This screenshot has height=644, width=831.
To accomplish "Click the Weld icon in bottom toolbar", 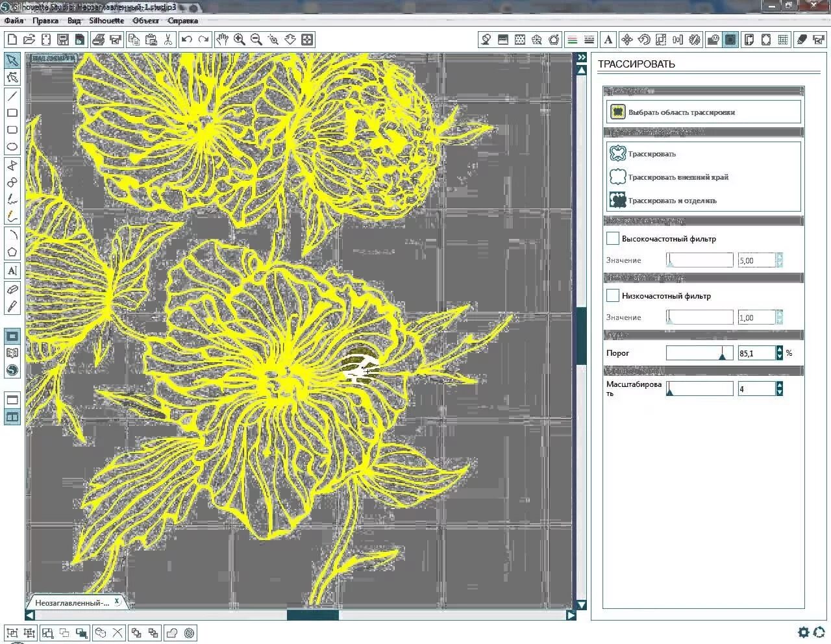I will (x=172, y=633).
